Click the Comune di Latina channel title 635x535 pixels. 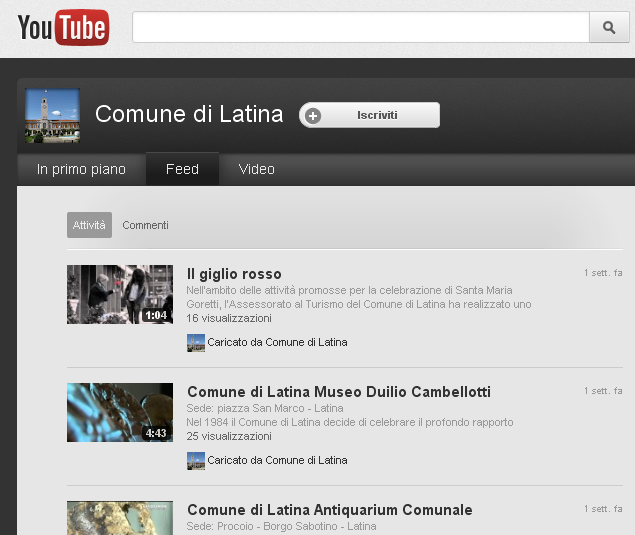click(189, 114)
